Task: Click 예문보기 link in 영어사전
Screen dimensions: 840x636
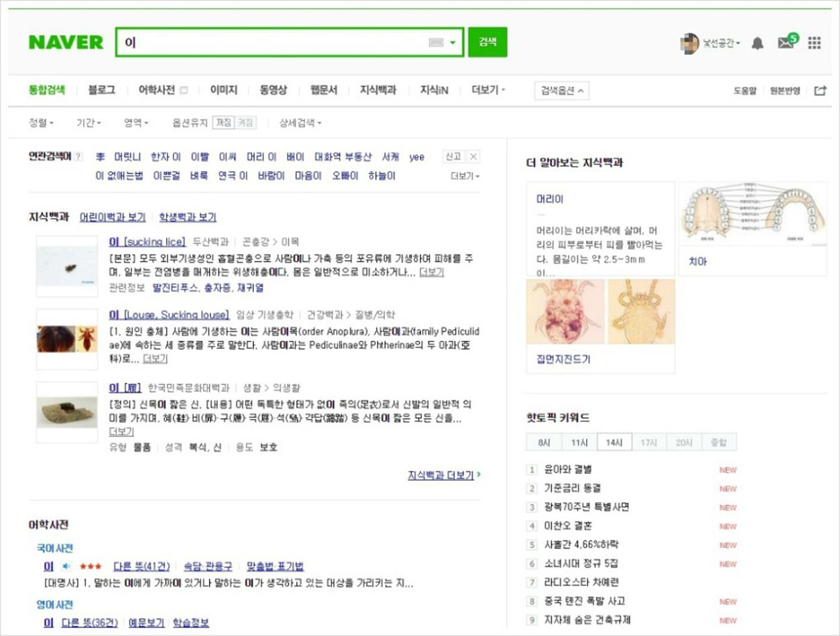Action: click(x=146, y=623)
